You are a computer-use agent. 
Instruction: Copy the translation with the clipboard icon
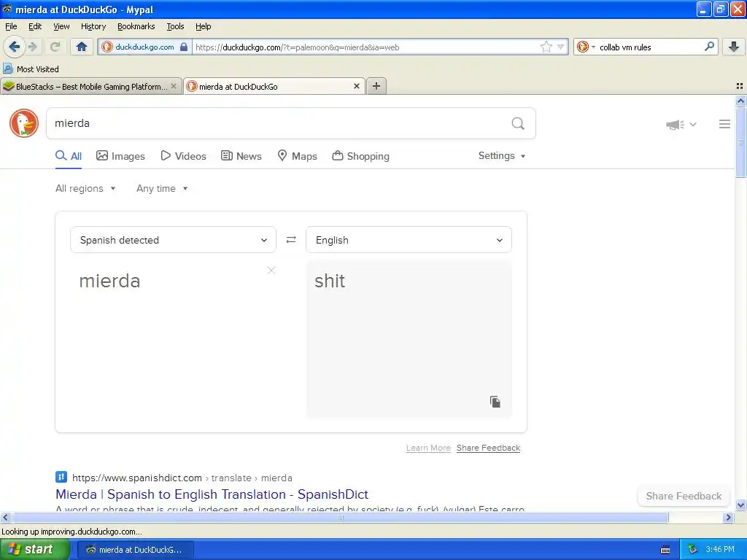click(x=495, y=402)
